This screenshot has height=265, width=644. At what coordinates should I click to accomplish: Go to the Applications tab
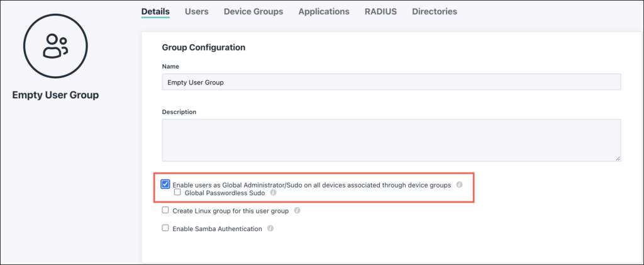[x=324, y=11]
